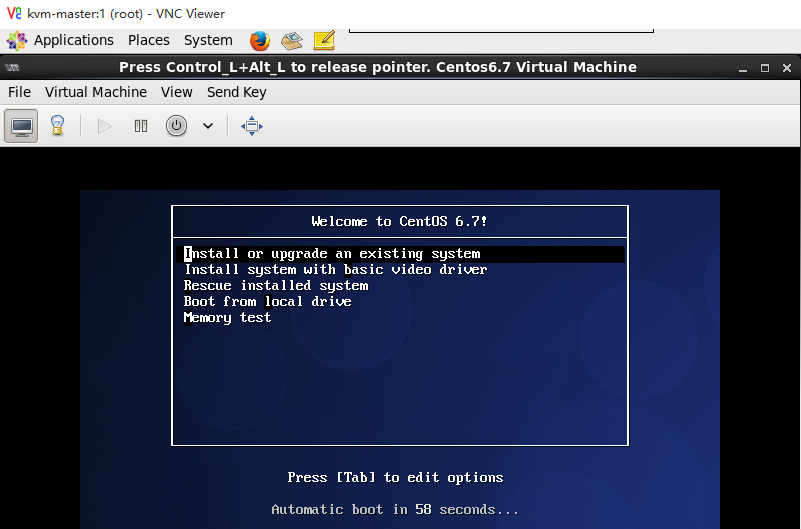Open the System menu
The height and width of the screenshot is (529, 801).
208,40
